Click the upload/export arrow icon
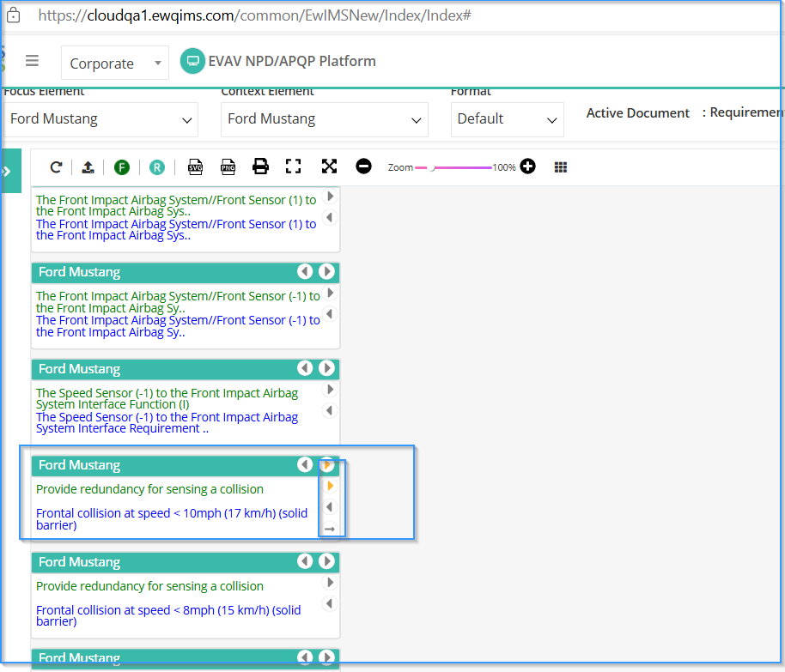The height and width of the screenshot is (672, 785). click(88, 167)
